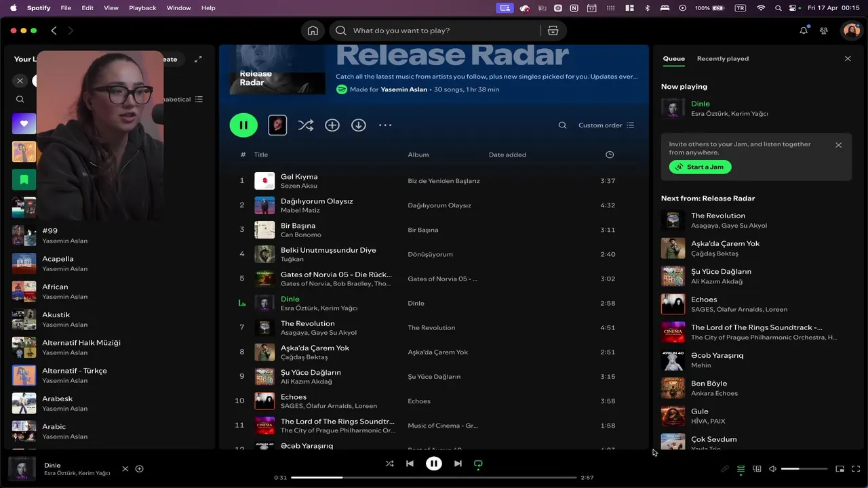
Task: Mute the volume with the speaker icon
Action: coord(773,469)
